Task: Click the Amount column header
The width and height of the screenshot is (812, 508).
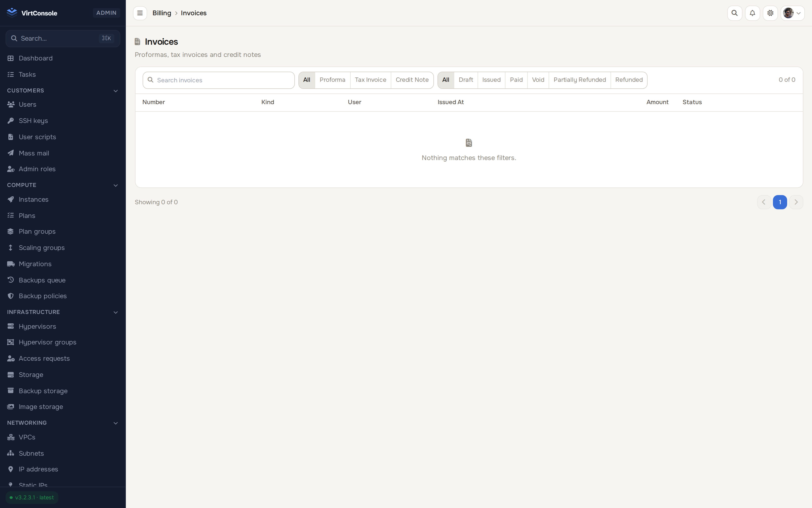Action: pyautogui.click(x=657, y=102)
